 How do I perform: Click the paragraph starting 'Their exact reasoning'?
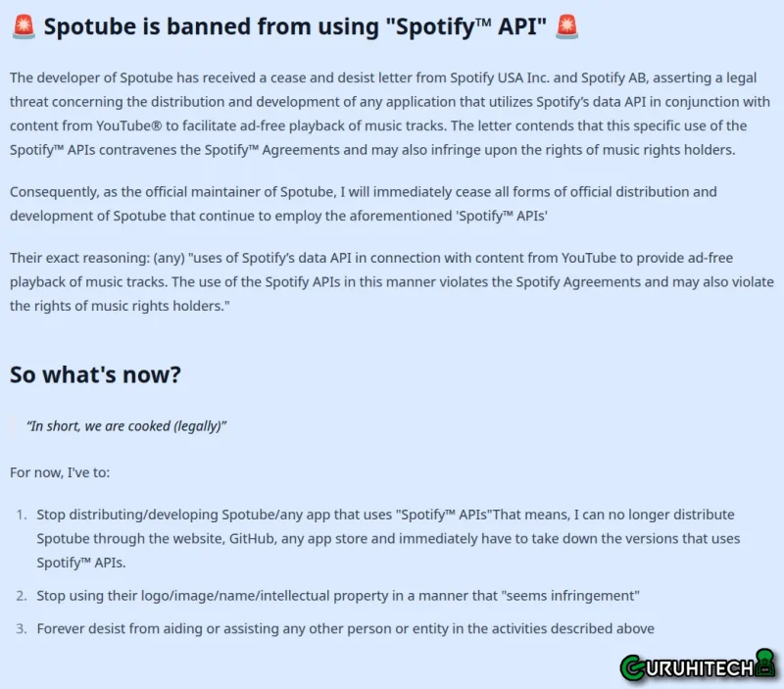pos(392,281)
